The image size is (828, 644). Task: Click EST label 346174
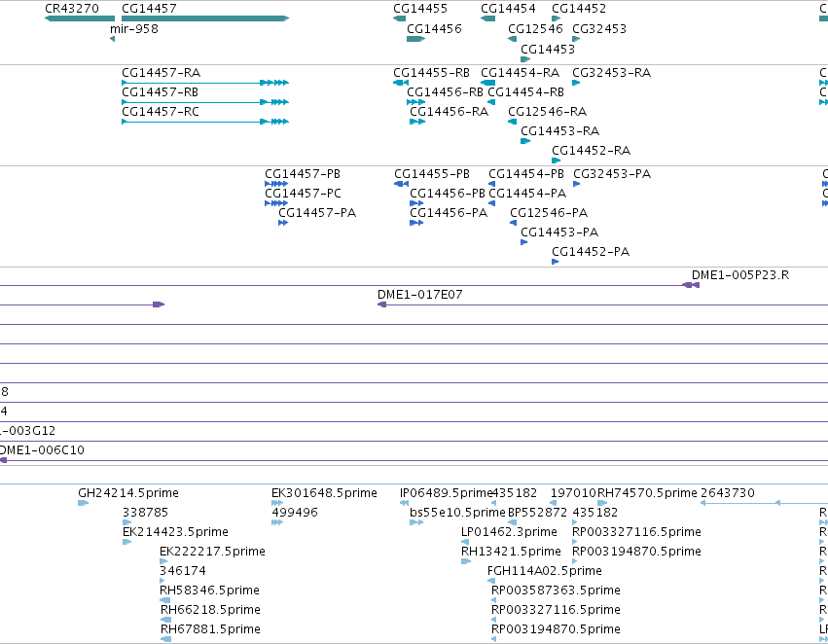coord(183,572)
